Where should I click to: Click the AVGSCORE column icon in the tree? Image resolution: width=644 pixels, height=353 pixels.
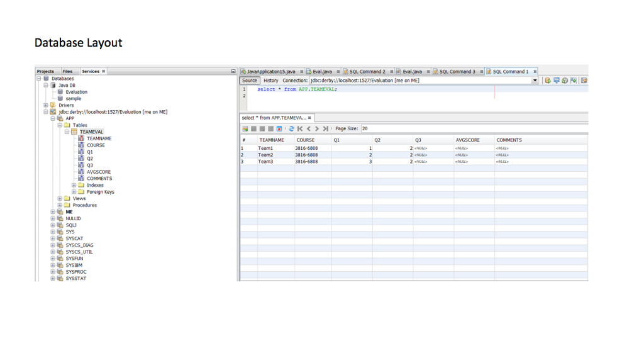(81, 172)
